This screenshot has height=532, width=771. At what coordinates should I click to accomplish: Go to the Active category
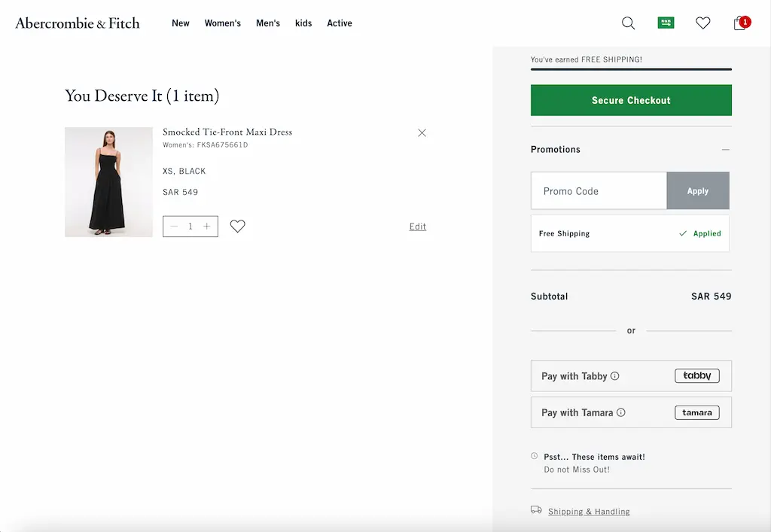coord(340,23)
